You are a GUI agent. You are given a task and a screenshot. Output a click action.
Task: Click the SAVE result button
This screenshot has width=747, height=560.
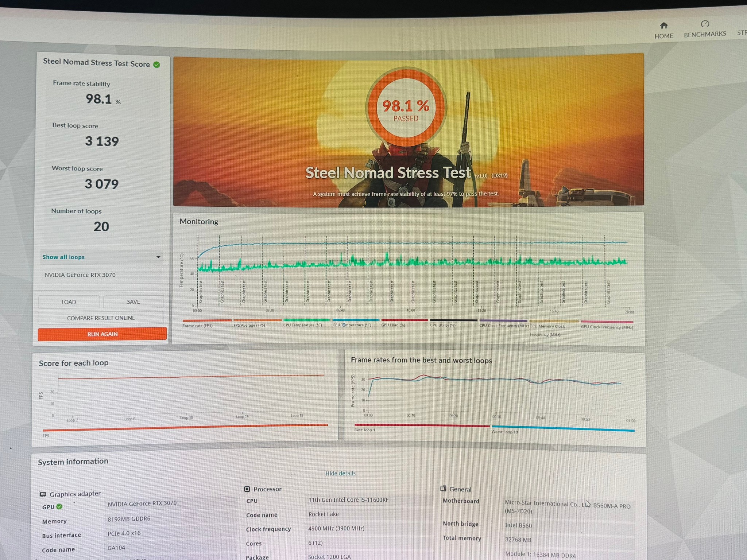[133, 302]
